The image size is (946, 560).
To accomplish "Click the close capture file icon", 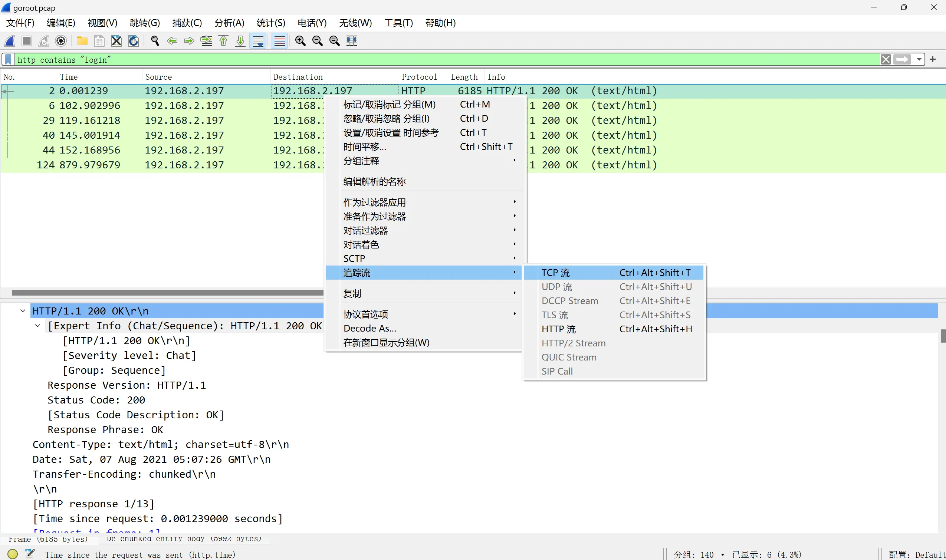I will 116,41.
